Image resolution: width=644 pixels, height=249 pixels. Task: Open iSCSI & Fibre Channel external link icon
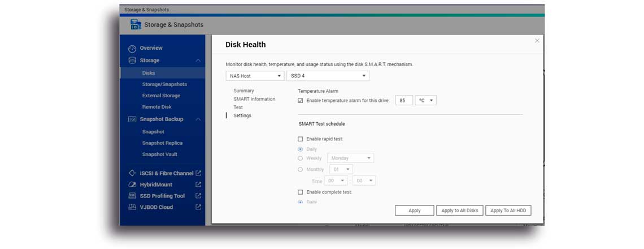tap(198, 173)
